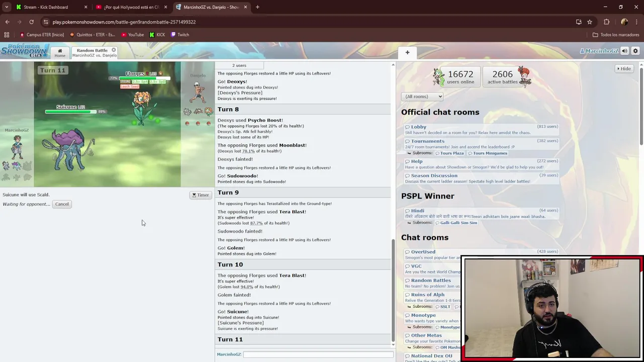The image size is (644, 362).
Task: Go to the Showdown Home tab
Action: coord(59,53)
